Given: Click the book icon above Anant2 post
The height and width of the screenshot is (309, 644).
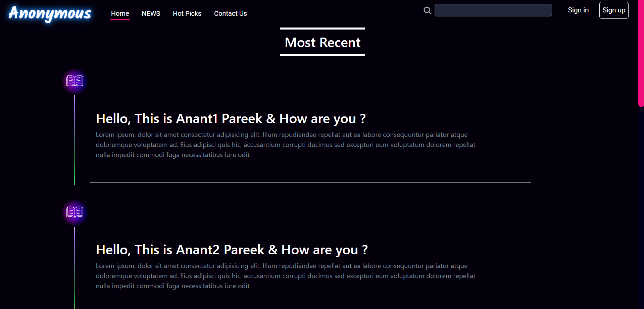Looking at the screenshot, I should (75, 212).
